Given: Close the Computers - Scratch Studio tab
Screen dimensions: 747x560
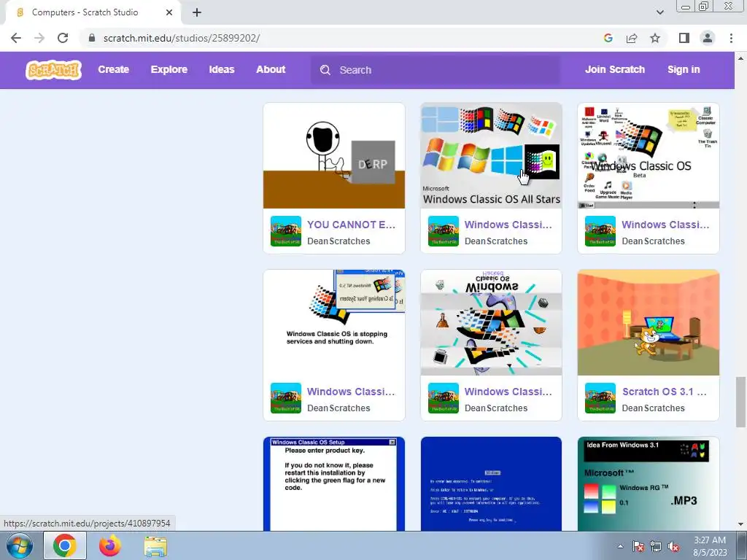Looking at the screenshot, I should pos(169,12).
